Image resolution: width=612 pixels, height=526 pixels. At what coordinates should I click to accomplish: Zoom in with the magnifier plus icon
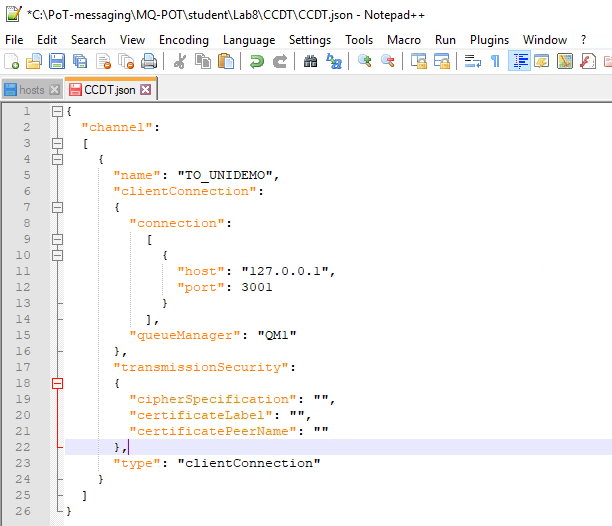click(364, 62)
